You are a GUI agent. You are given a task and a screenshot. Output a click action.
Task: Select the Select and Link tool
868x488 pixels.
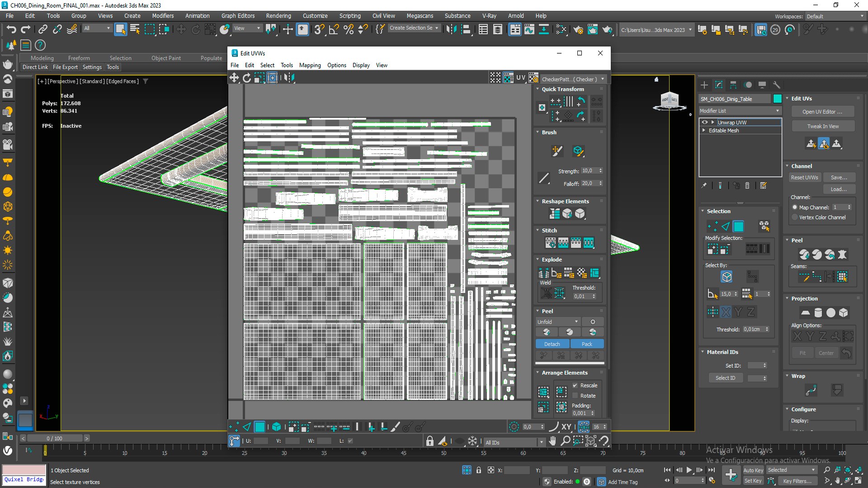(x=42, y=30)
